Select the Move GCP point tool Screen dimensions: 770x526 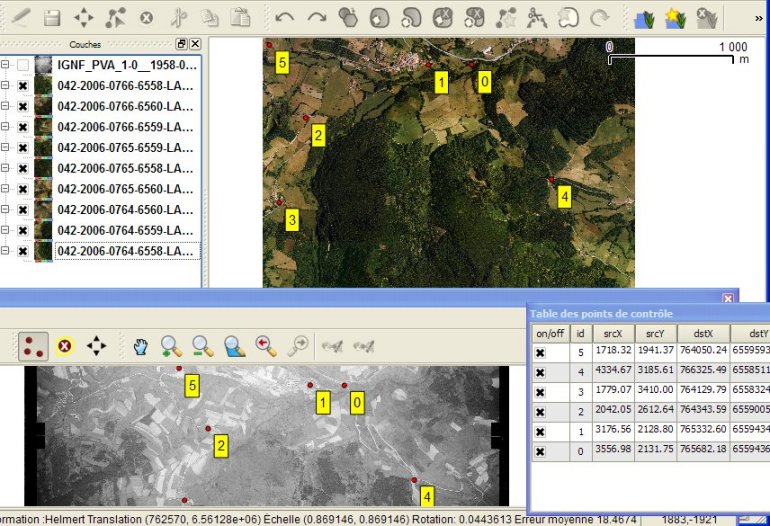[96, 346]
